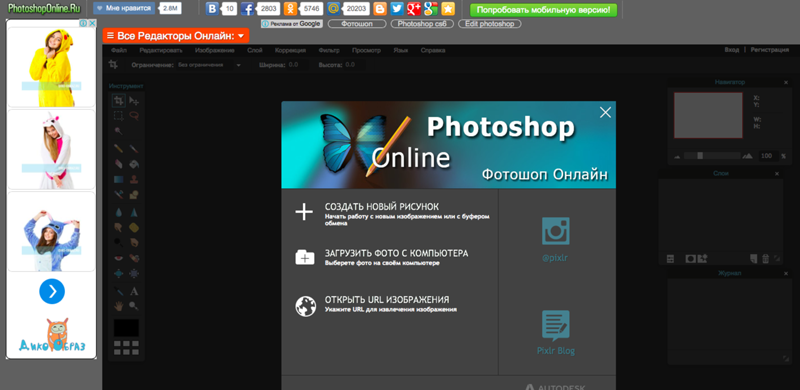Select the Paint Bucket tool
The width and height of the screenshot is (800, 390).
[134, 164]
